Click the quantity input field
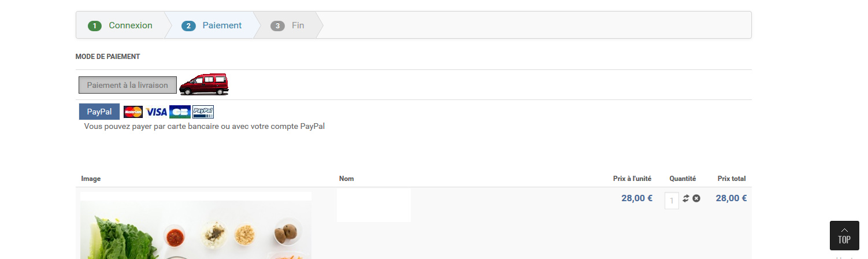Screen dimensions: 868x259 [x=672, y=201]
